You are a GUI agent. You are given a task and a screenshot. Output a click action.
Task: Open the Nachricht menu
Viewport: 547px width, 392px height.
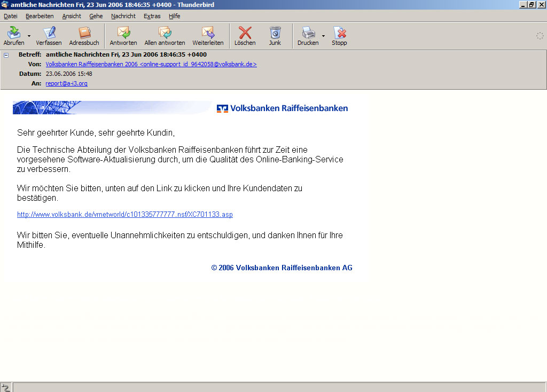123,16
